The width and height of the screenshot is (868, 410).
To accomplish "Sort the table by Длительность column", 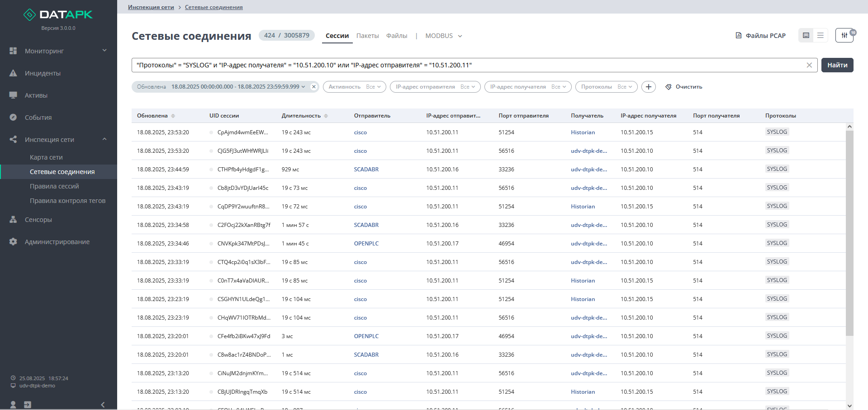I will (x=326, y=116).
